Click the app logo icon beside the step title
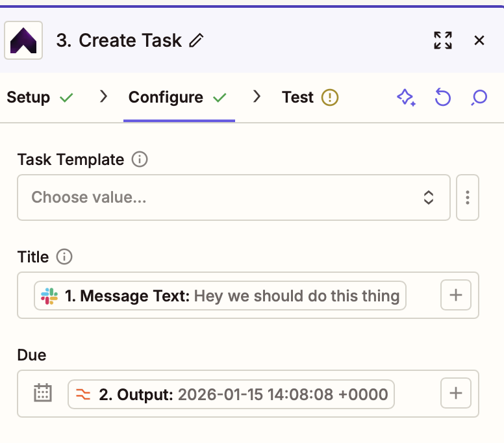The width and height of the screenshot is (504, 443). 23,40
